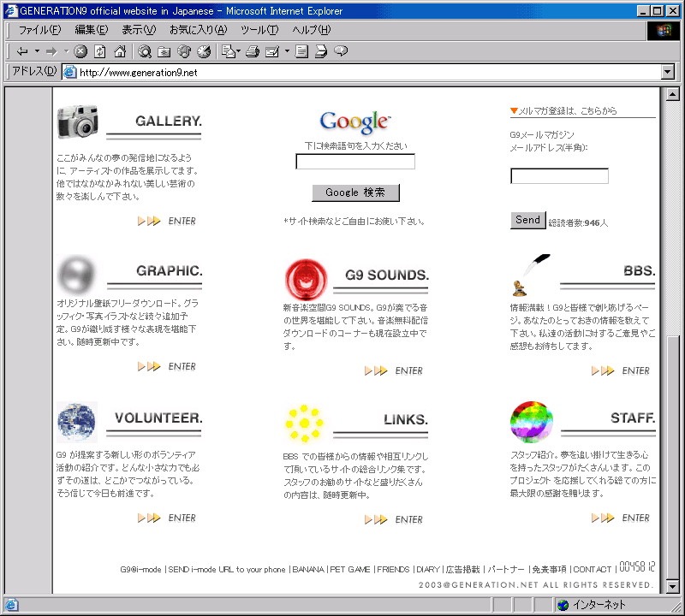The width and height of the screenshot is (685, 616).
Task: Click the red G9 SOUNDS circle icon
Action: tap(306, 280)
